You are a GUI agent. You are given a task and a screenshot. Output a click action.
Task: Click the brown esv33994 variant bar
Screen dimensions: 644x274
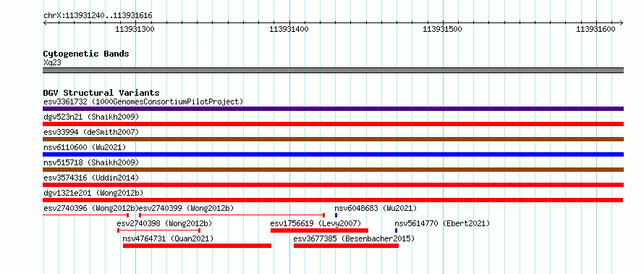click(333, 139)
